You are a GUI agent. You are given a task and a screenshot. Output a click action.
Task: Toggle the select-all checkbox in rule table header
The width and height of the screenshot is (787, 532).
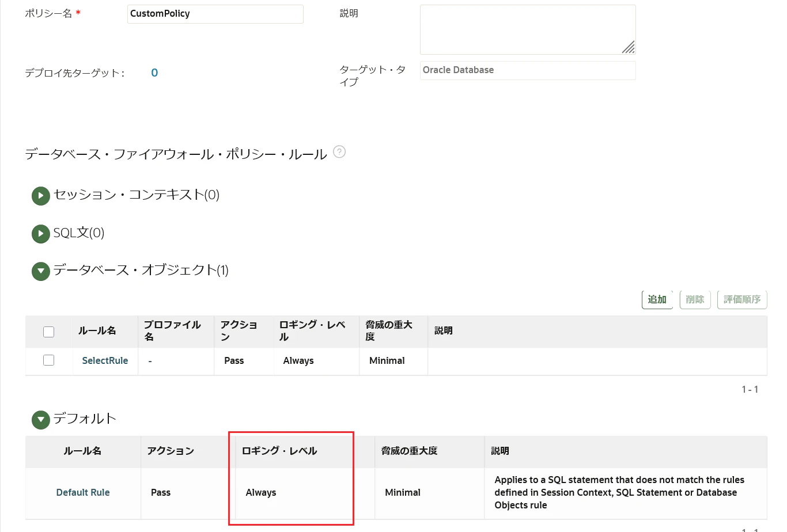(x=49, y=332)
